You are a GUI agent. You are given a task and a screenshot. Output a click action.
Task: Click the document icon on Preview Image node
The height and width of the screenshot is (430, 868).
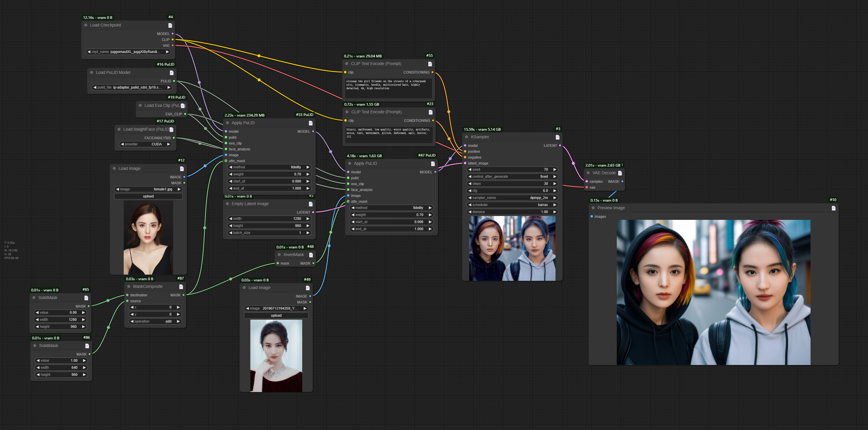coord(833,208)
